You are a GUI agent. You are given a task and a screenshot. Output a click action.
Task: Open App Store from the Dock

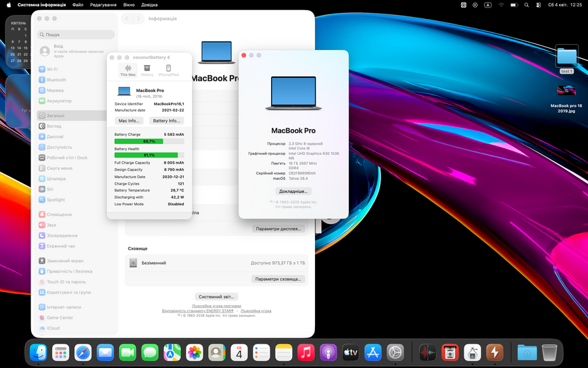tap(373, 352)
